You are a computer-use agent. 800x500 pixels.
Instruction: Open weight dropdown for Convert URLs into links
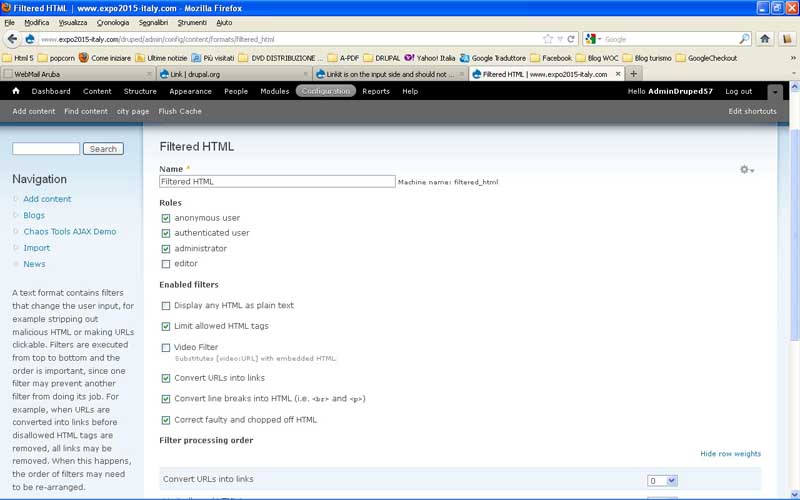[662, 481]
